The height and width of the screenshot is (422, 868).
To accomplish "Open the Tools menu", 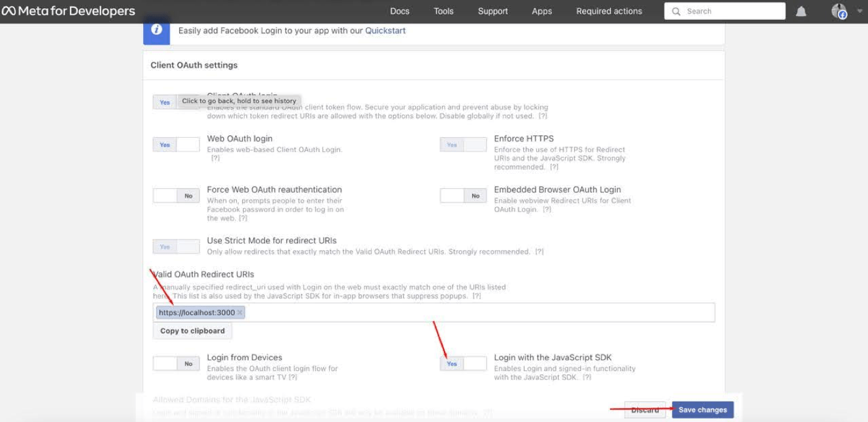I will [x=444, y=11].
